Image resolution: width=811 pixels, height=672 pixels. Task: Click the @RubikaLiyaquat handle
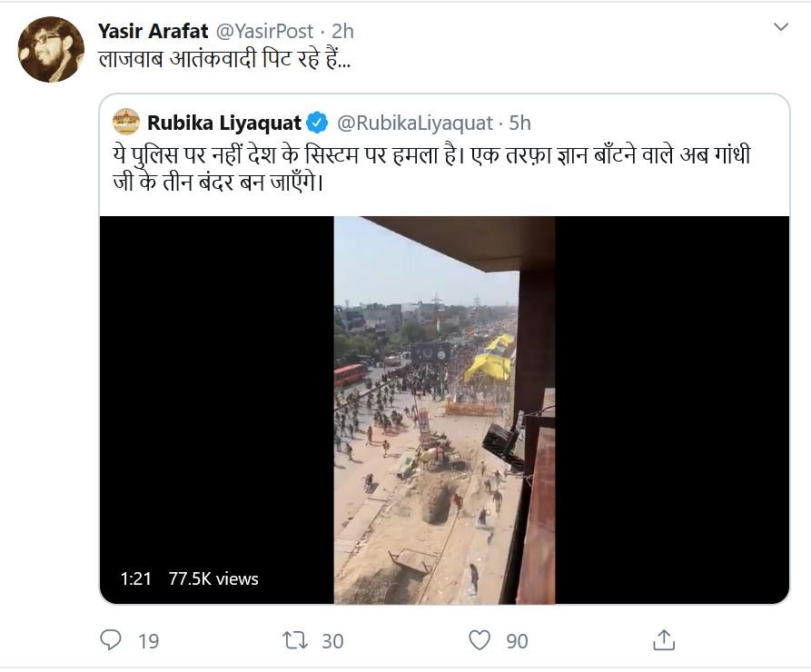pos(414,123)
